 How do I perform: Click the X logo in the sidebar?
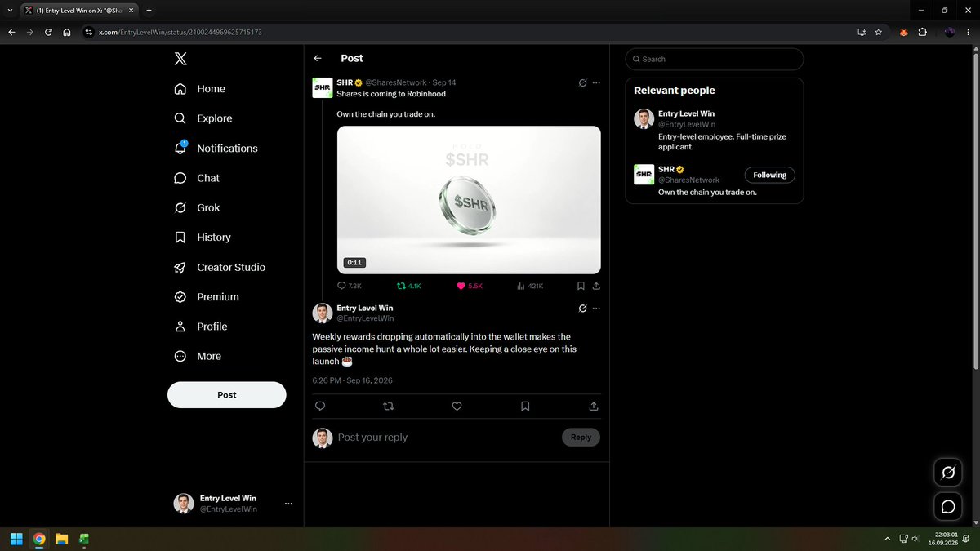click(180, 59)
